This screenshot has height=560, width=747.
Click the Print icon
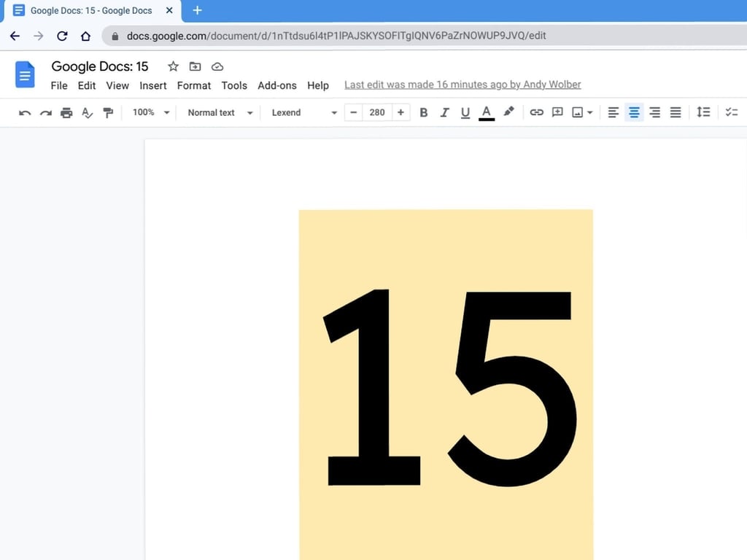click(x=66, y=113)
